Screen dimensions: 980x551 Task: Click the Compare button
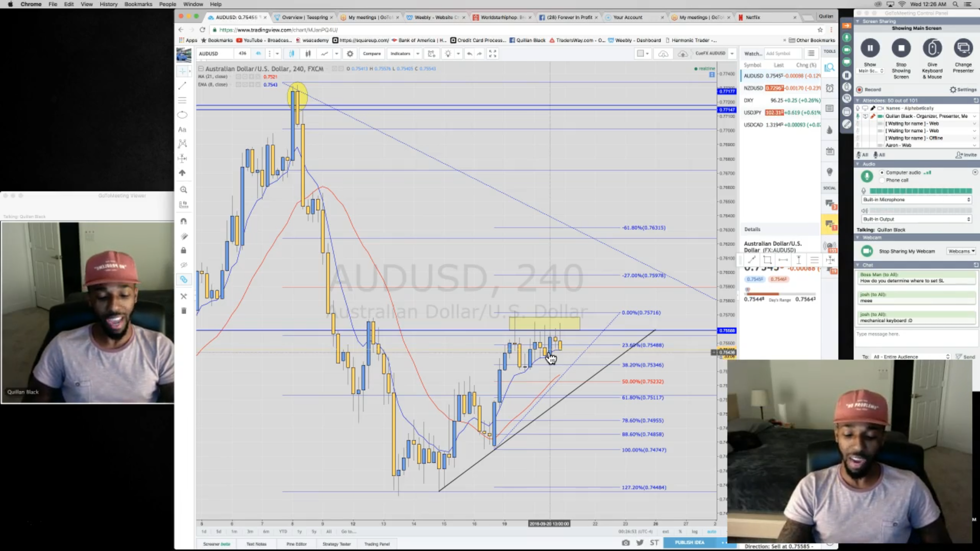point(372,54)
